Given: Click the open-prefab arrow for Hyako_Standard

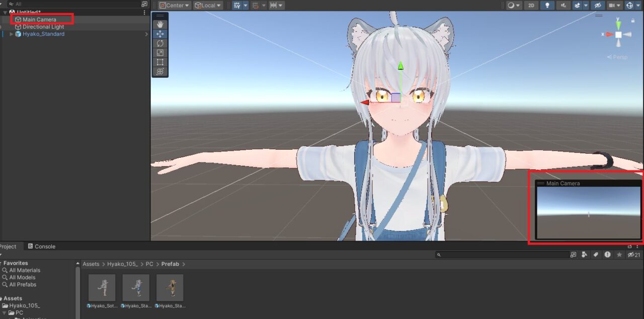Looking at the screenshot, I should [146, 34].
